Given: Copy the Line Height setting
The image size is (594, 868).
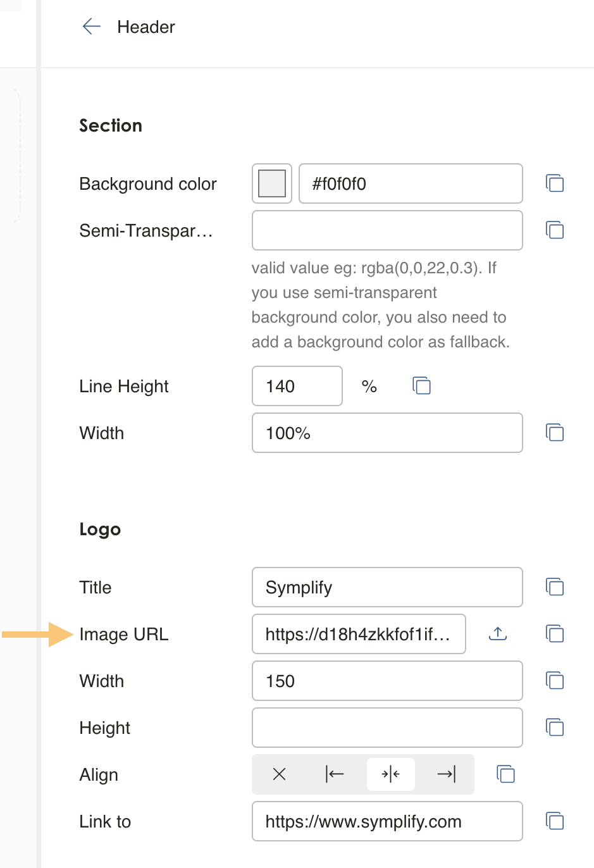Looking at the screenshot, I should point(421,386).
